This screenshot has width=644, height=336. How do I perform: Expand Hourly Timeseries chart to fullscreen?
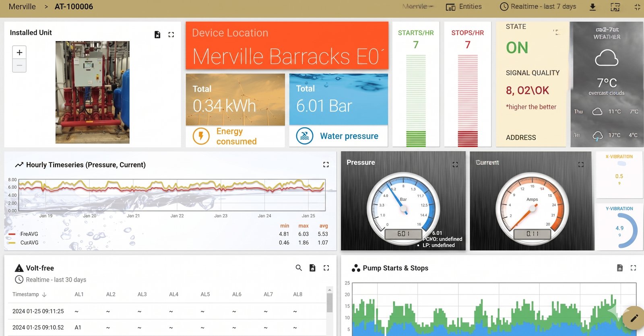point(326,165)
